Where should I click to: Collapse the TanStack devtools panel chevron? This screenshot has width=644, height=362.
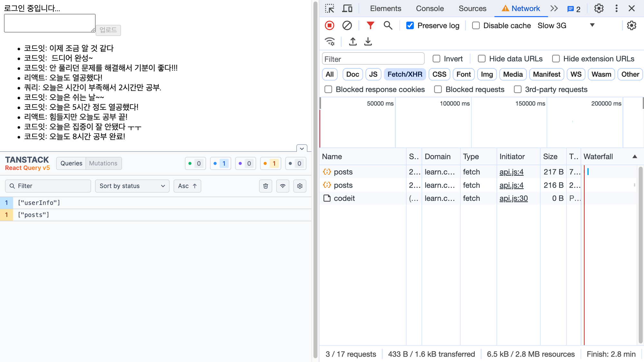pos(302,148)
